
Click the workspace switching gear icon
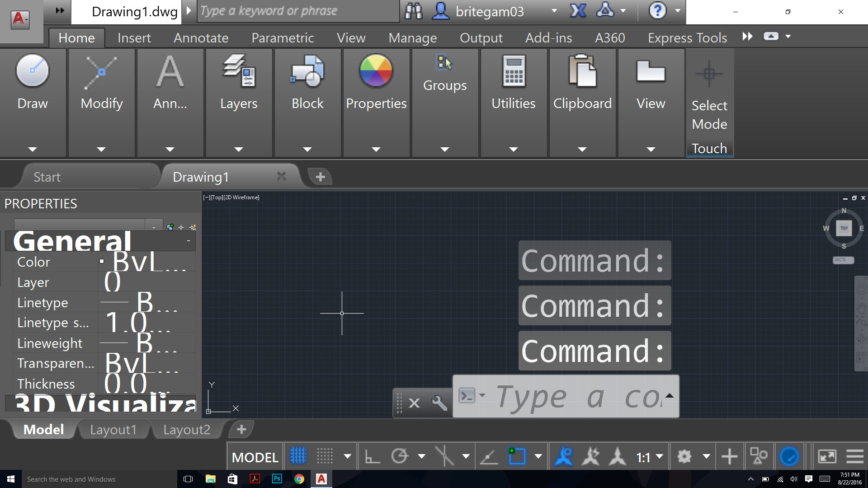(684, 457)
